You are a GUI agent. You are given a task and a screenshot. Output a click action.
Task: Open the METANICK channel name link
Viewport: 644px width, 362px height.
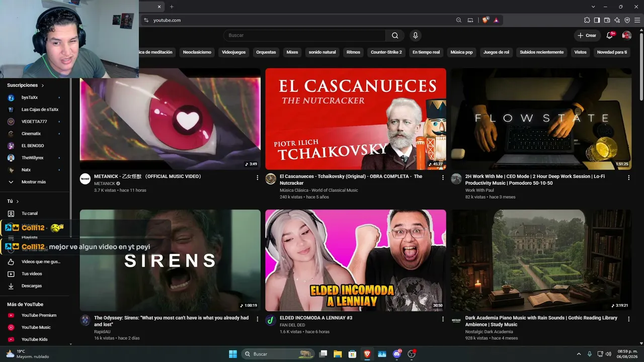point(105,184)
